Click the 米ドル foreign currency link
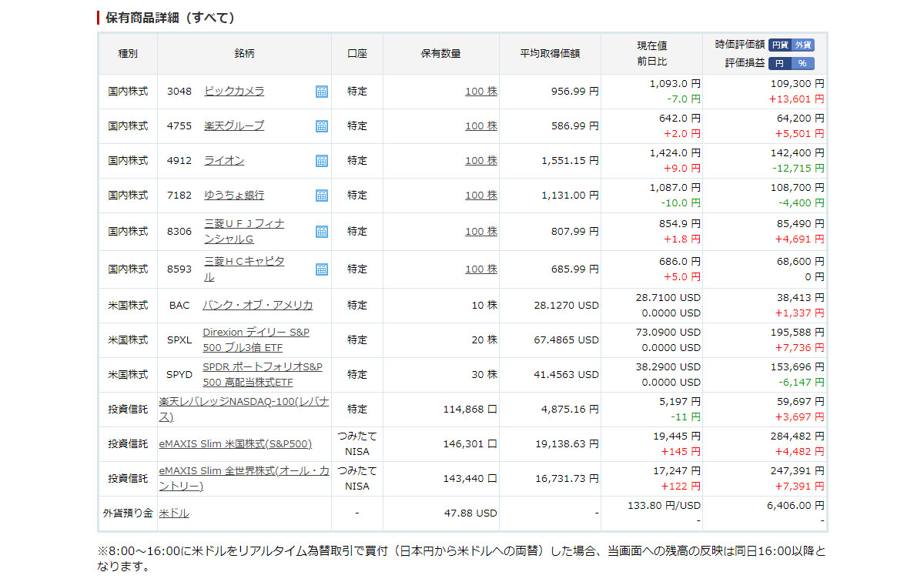 pyautogui.click(x=174, y=513)
